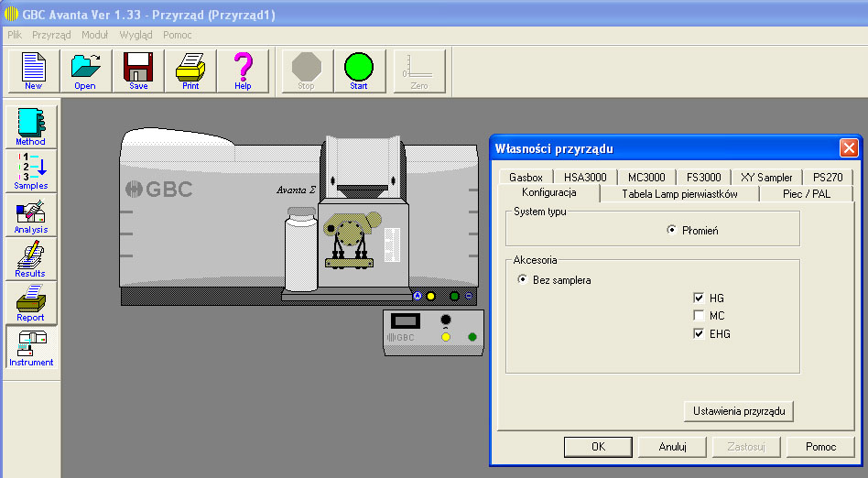This screenshot has height=478, width=868.
Task: Click the Pomoc button in the dialog
Action: coord(820,447)
